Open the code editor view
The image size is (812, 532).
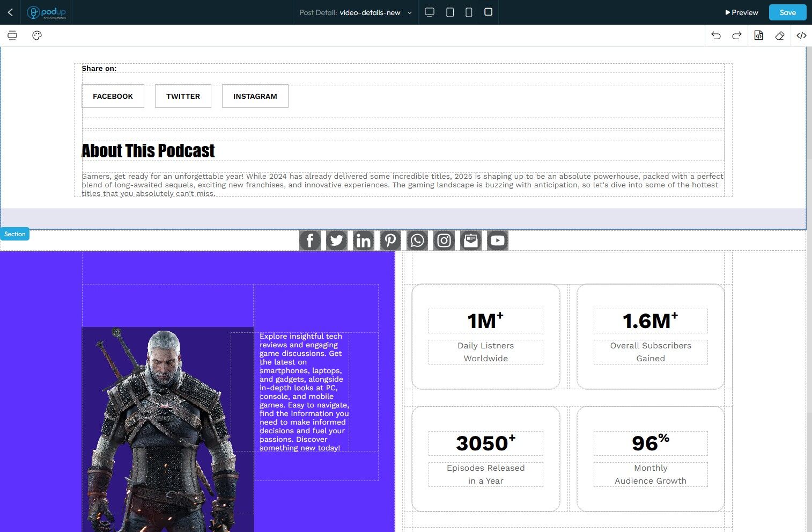coord(801,35)
